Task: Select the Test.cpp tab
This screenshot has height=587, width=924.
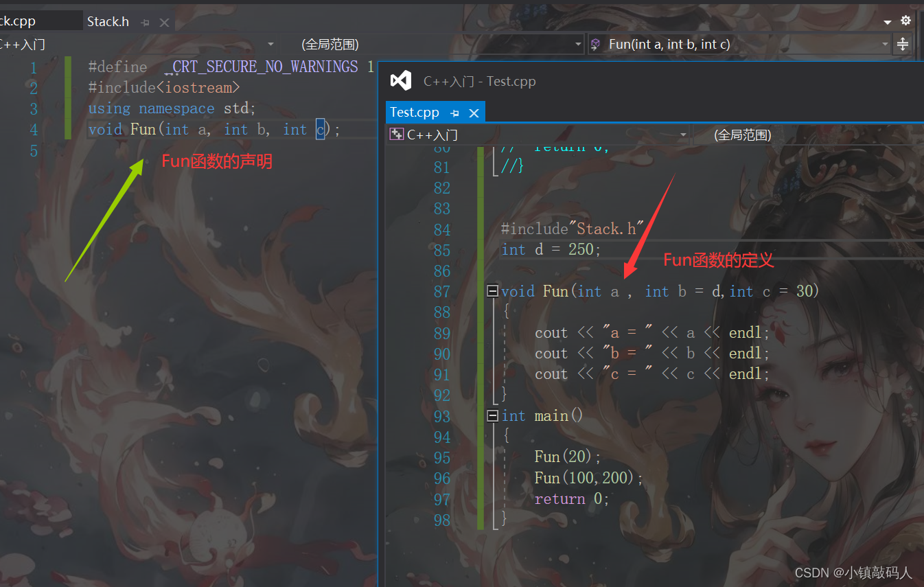Action: point(415,112)
